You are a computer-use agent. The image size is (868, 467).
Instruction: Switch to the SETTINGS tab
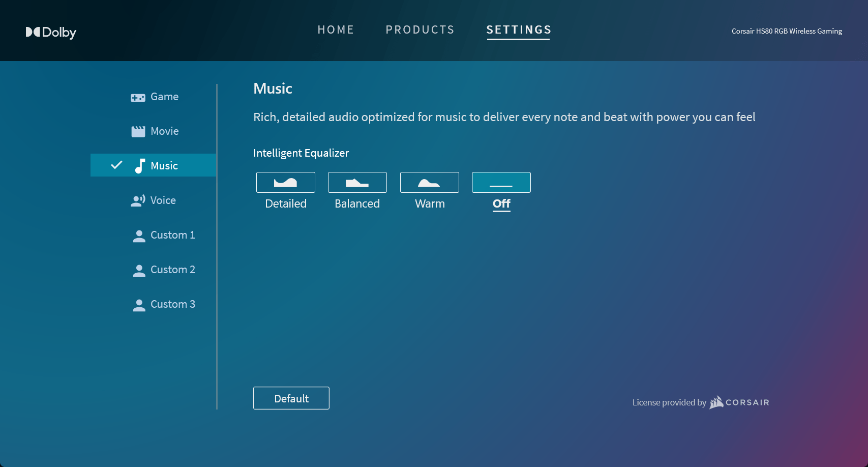pos(519,30)
